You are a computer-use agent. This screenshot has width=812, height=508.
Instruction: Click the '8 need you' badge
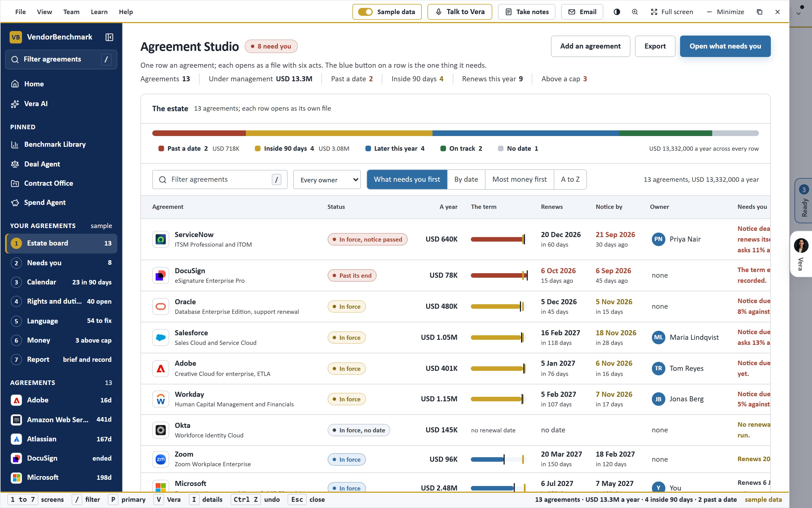pyautogui.click(x=271, y=46)
